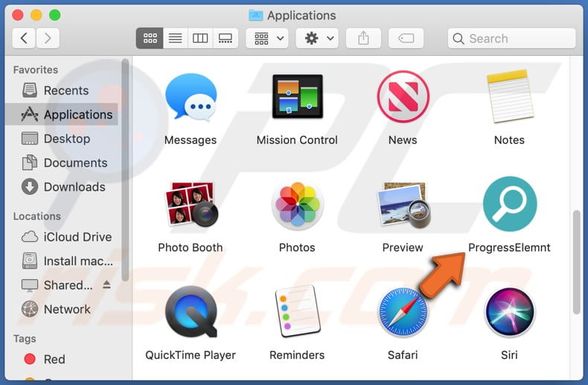
Task: Go forward with the right chevron button
Action: tap(48, 38)
